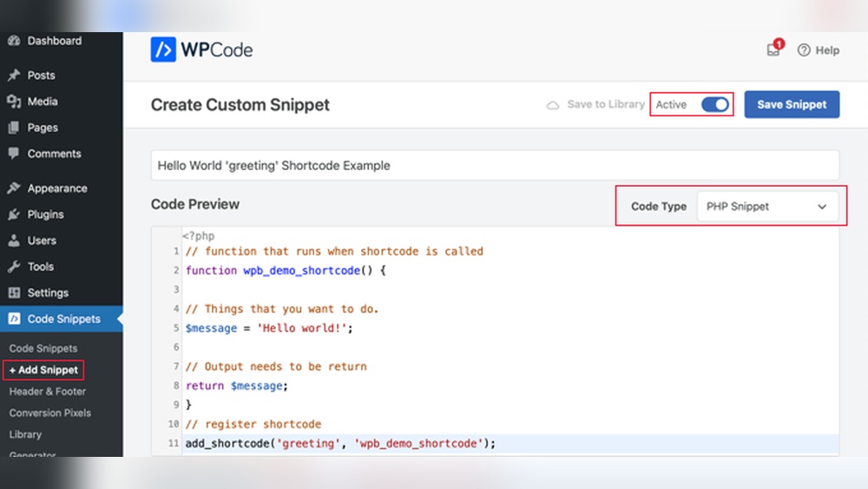868x489 pixels.
Task: Click line number 11 in the gutter
Action: click(x=174, y=443)
